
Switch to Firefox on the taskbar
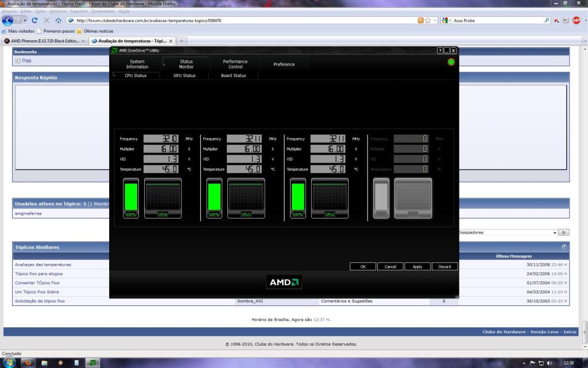point(28,363)
